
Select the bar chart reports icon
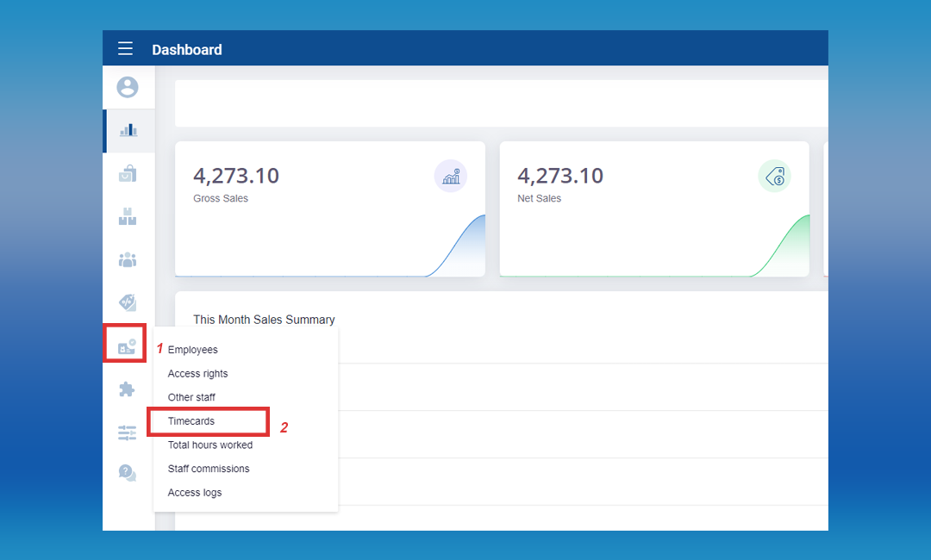point(128,130)
